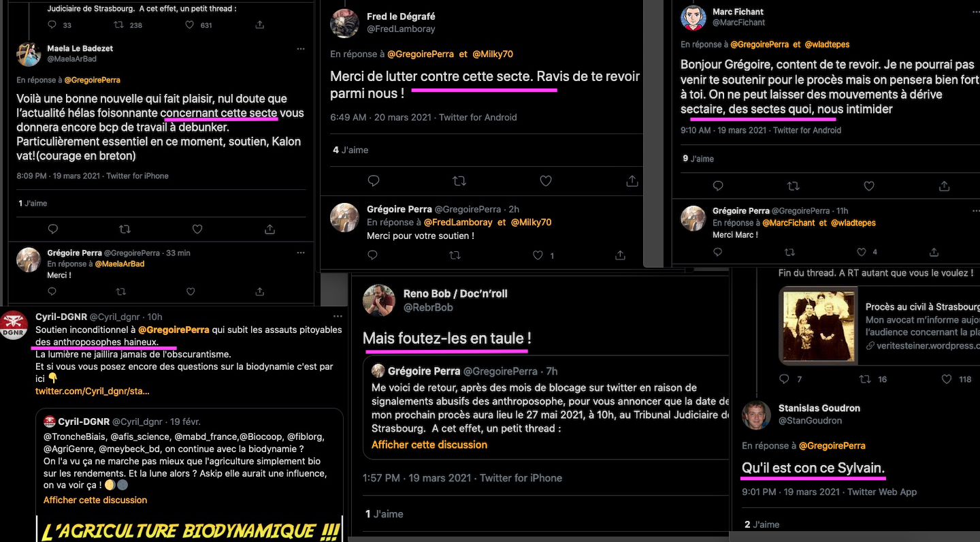Open Afficher cette discussion in Cyril-DGNR's quoted tweet
Screen dimensions: 980x542
click(x=95, y=500)
